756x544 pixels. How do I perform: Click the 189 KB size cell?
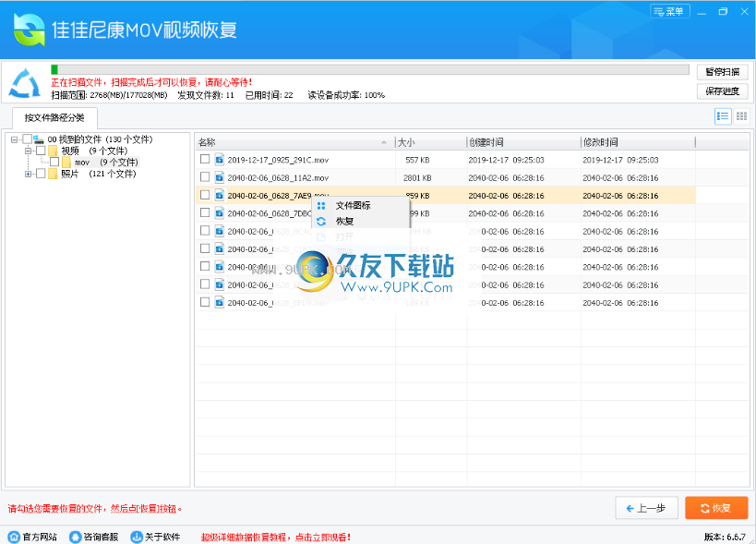pos(417,303)
